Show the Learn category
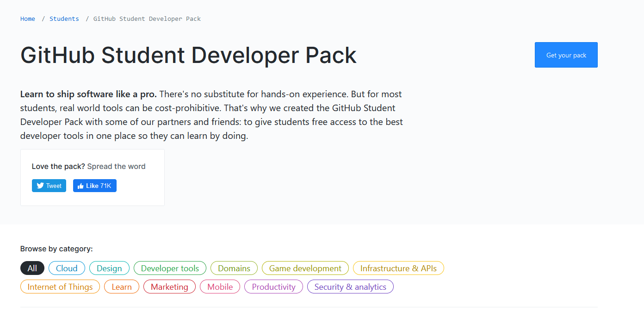The width and height of the screenshot is (644, 318). (x=122, y=287)
